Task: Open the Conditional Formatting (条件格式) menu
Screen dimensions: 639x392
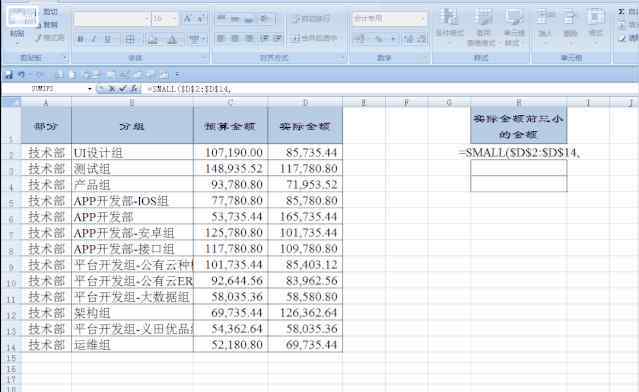Action: click(450, 27)
